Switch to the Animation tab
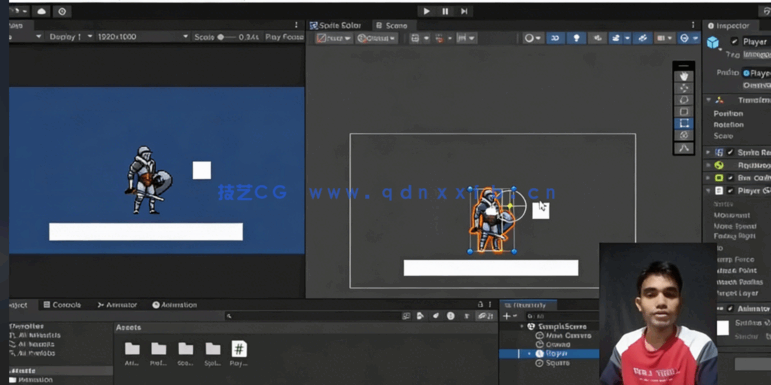This screenshot has height=385, width=771. (175, 305)
